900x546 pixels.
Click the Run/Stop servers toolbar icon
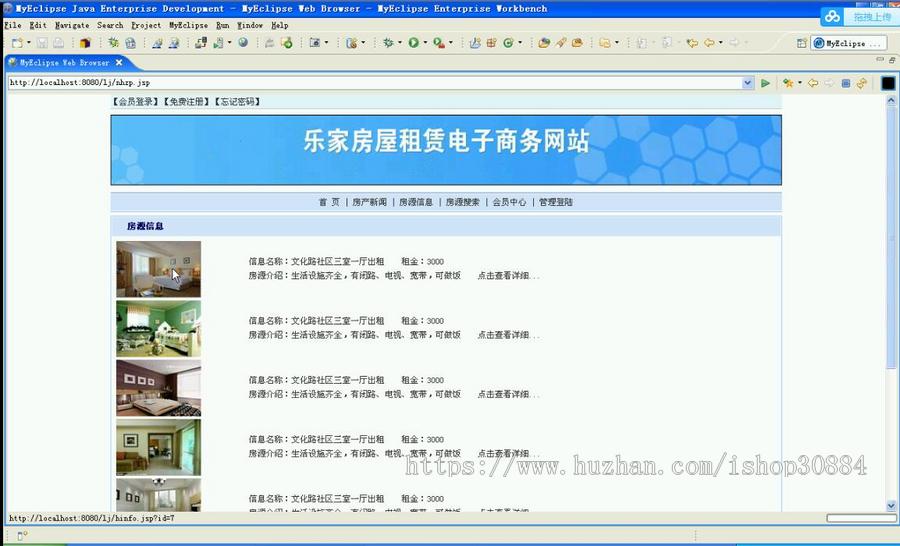(x=219, y=43)
